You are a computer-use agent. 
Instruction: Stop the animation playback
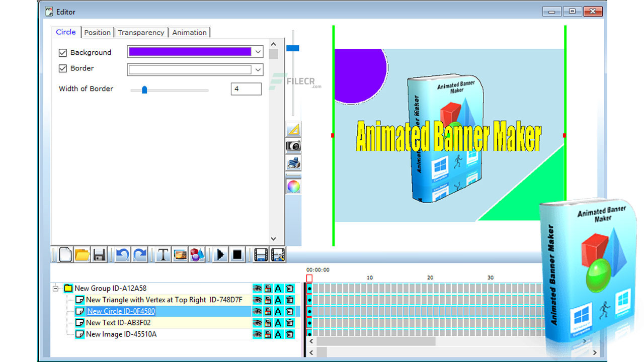[237, 254]
